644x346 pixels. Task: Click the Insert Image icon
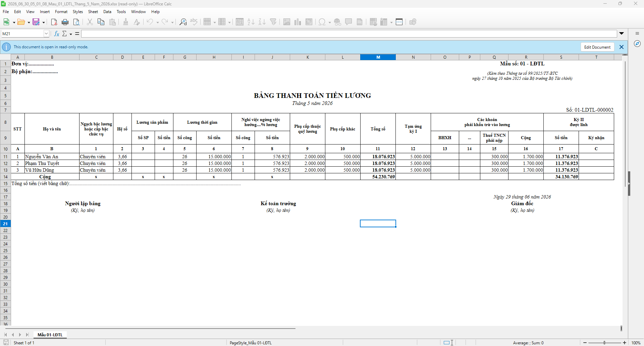point(287,22)
